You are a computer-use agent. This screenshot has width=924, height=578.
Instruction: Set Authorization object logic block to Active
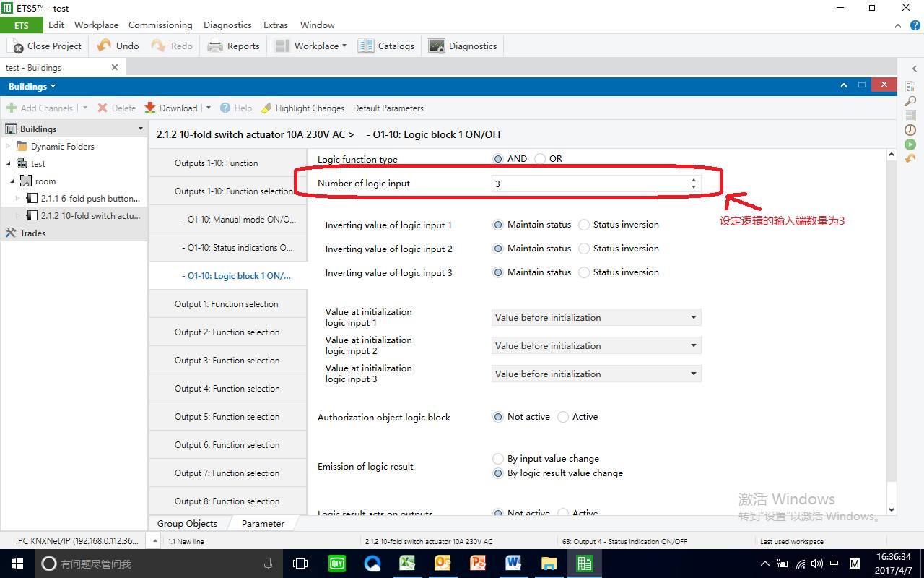(x=563, y=417)
